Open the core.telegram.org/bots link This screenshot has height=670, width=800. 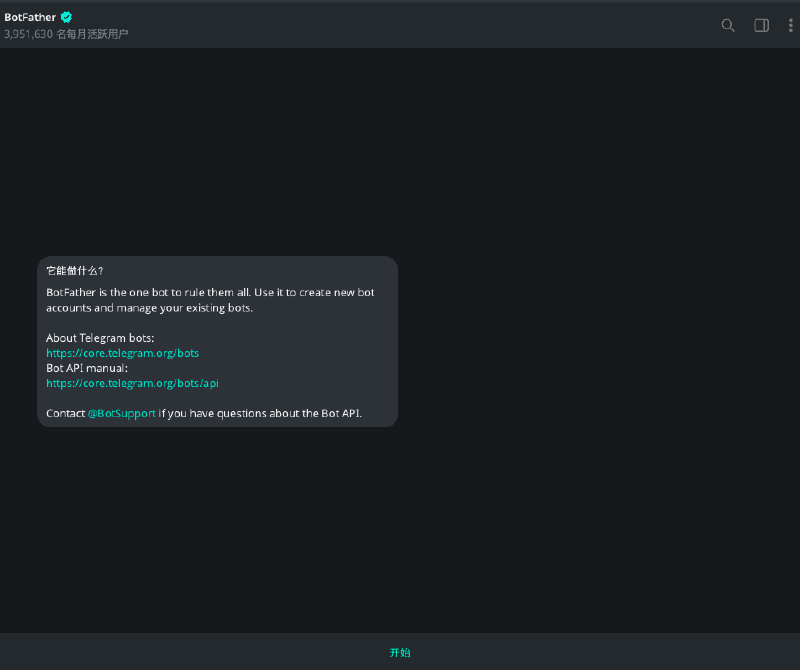tap(122, 353)
